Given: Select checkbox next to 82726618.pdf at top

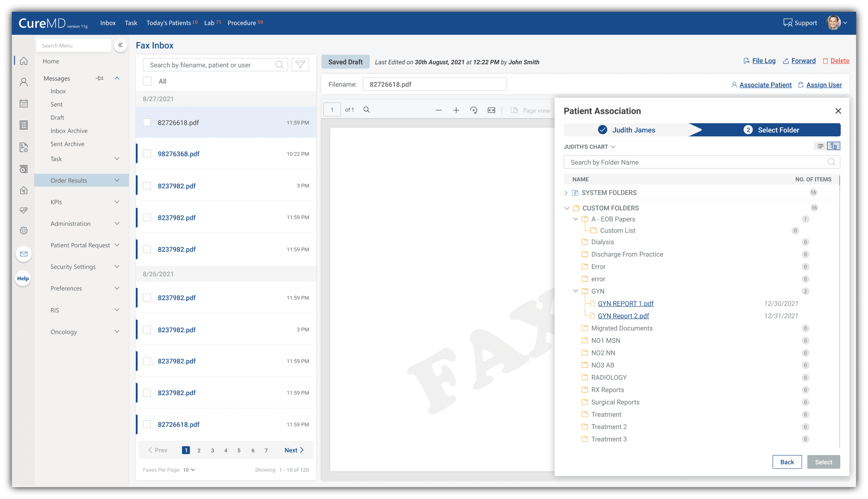Looking at the screenshot, I should pos(147,122).
